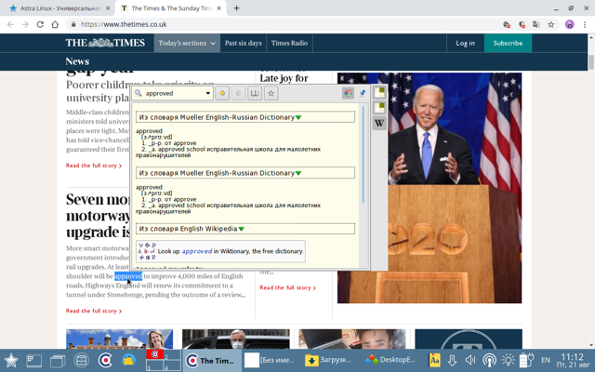Open dropdown arrow of the approved word field
595x372 pixels.
coord(208,93)
